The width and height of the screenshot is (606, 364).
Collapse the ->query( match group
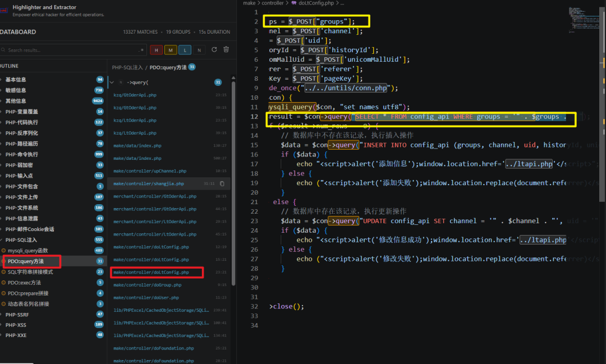(112, 82)
